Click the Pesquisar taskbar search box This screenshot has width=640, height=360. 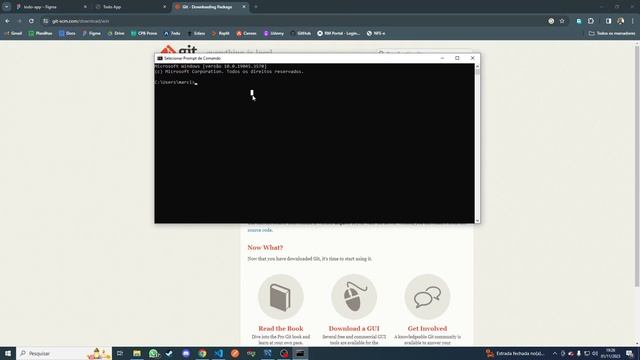point(64,353)
